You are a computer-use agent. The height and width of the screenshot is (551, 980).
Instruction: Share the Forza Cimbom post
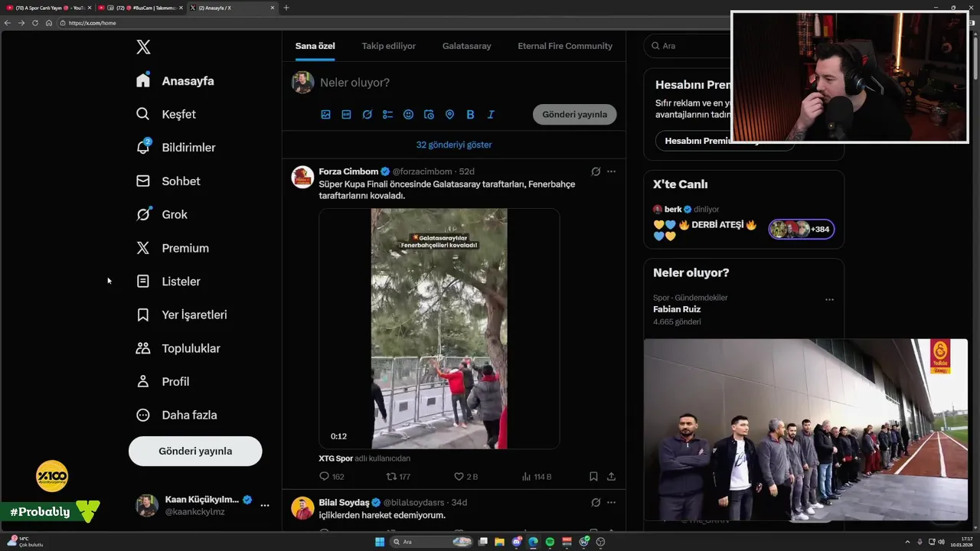point(611,476)
